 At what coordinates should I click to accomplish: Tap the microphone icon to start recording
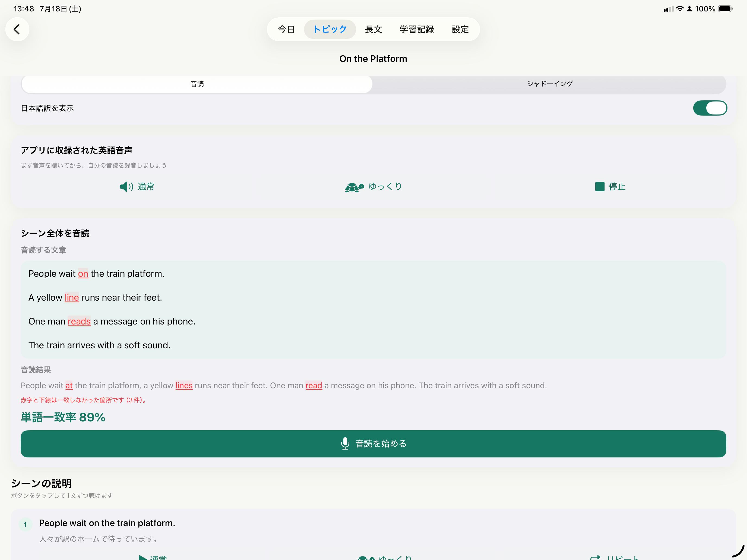345,444
